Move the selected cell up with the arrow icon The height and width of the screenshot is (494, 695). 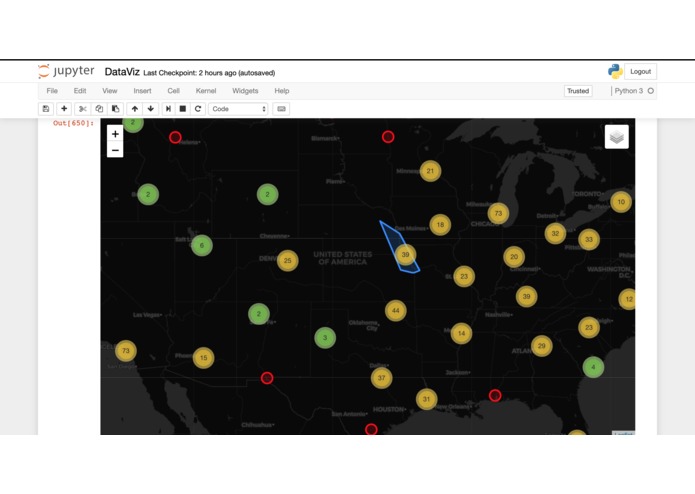coord(135,109)
